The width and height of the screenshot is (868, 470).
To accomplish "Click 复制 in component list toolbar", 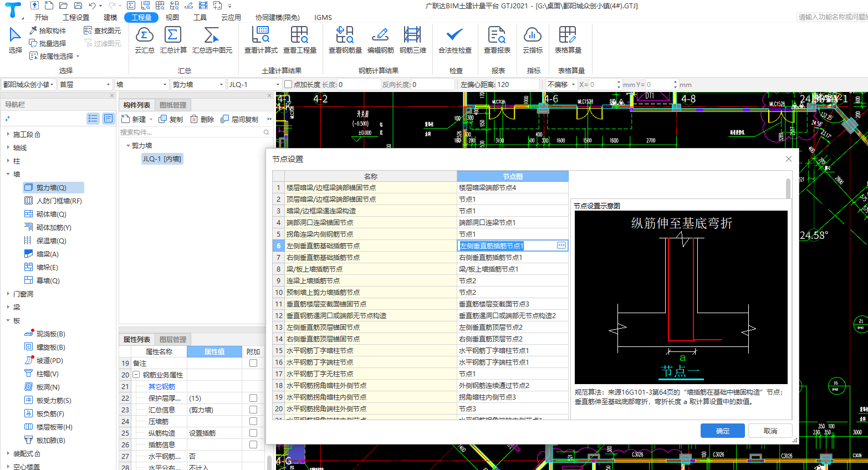I will coord(171,119).
